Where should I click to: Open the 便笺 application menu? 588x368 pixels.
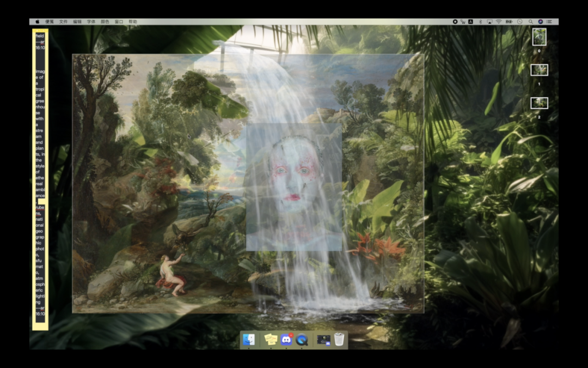tap(50, 22)
